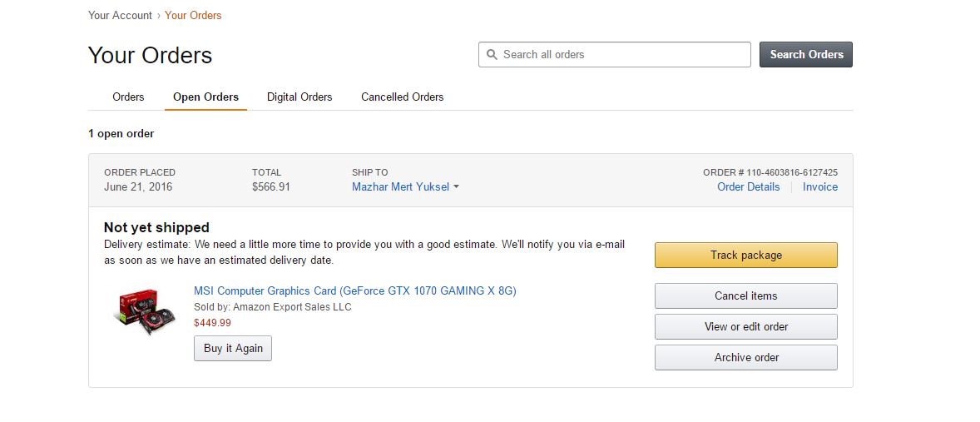Focus the Search all orders field
980x422 pixels.
pyautogui.click(x=615, y=54)
